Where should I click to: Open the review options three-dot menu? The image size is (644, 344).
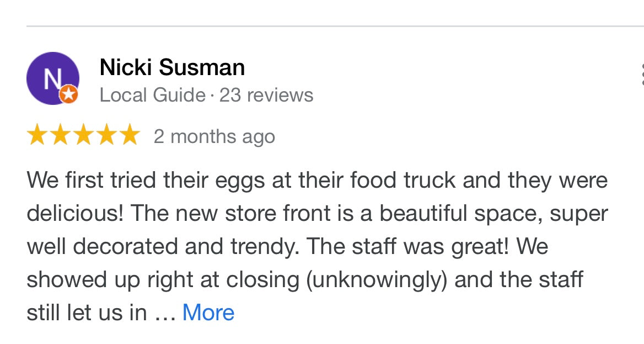tap(642, 75)
